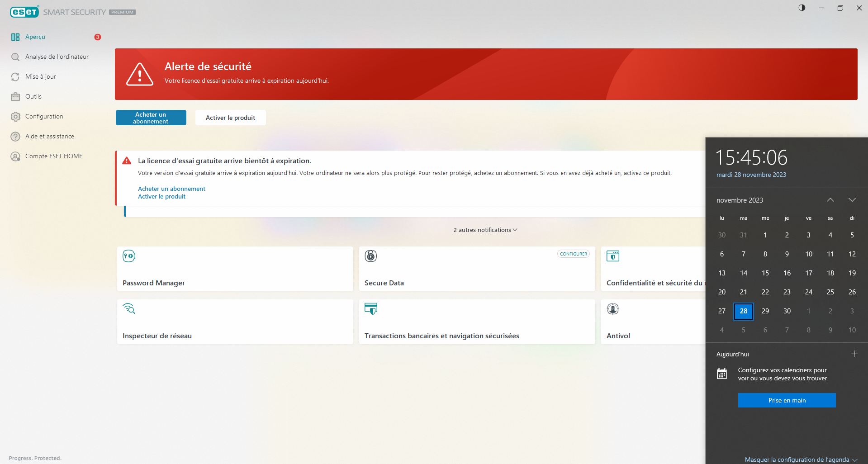868x464 pixels.
Task: Select day 15 in the calendar
Action: 765,273
